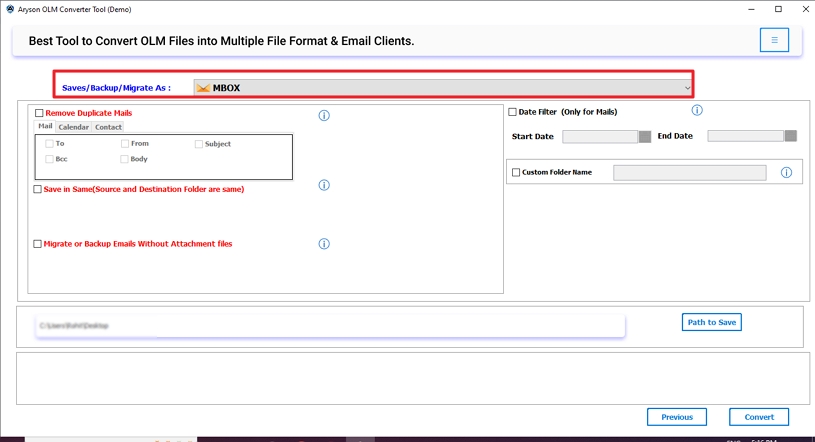Image resolution: width=815 pixels, height=442 pixels.
Task: Maximize the Aryson OLM Converter window
Action: 778,9
